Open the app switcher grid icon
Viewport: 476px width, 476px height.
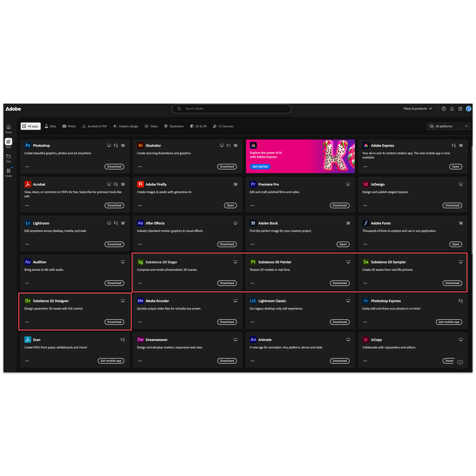click(460, 109)
